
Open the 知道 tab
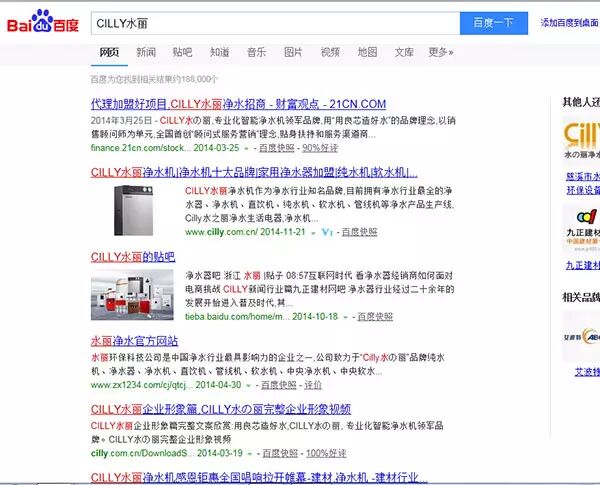coord(219,52)
